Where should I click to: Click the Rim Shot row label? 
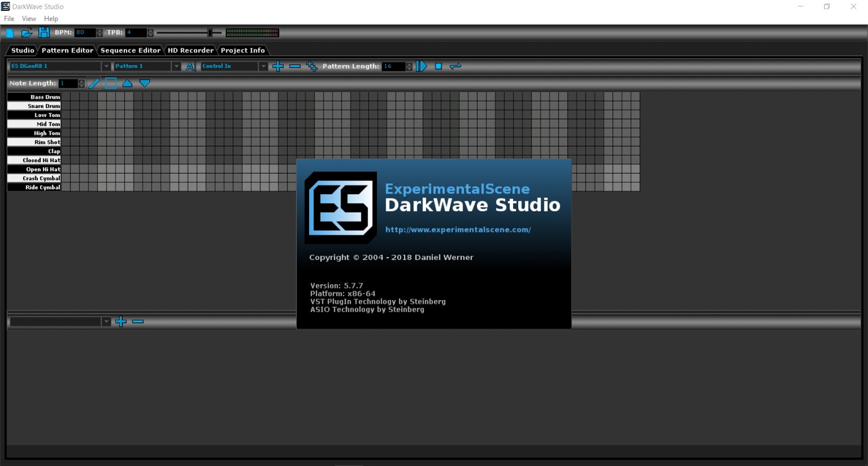[34, 142]
